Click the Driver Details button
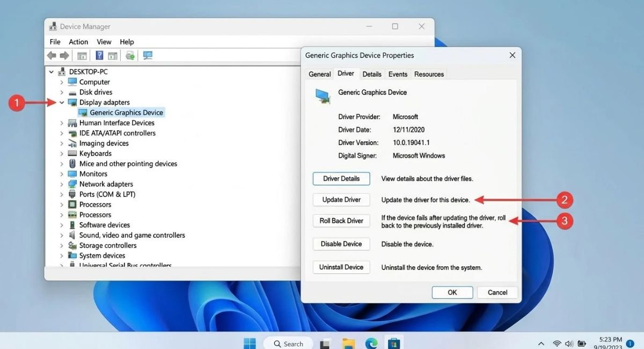 [341, 178]
